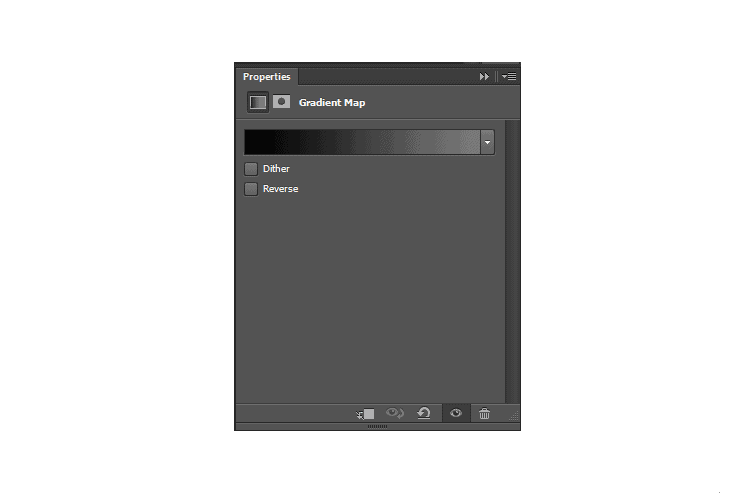740x493 pixels.
Task: Reset to adjustment defaults icon
Action: (424, 413)
